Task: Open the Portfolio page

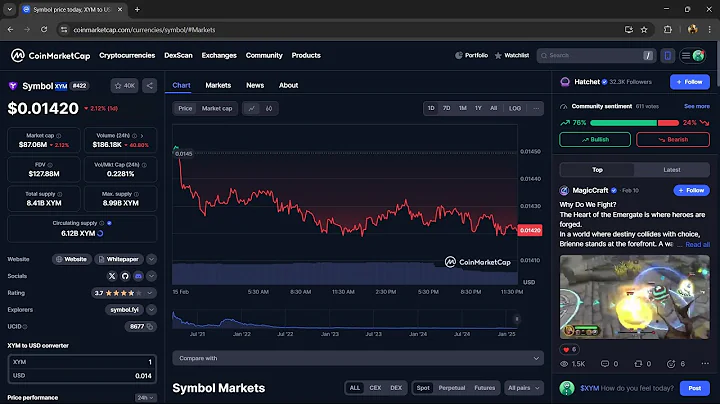Action: 472,55
